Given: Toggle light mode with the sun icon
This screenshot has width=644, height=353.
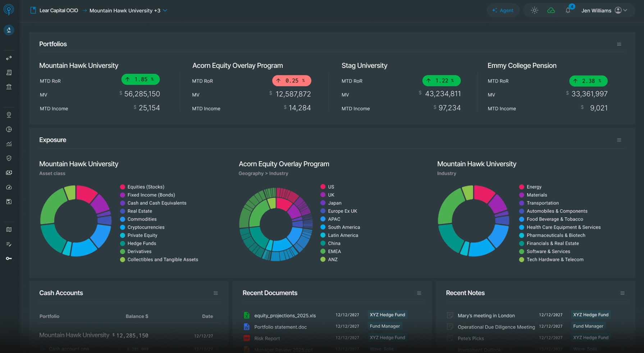Looking at the screenshot, I should pos(534,10).
